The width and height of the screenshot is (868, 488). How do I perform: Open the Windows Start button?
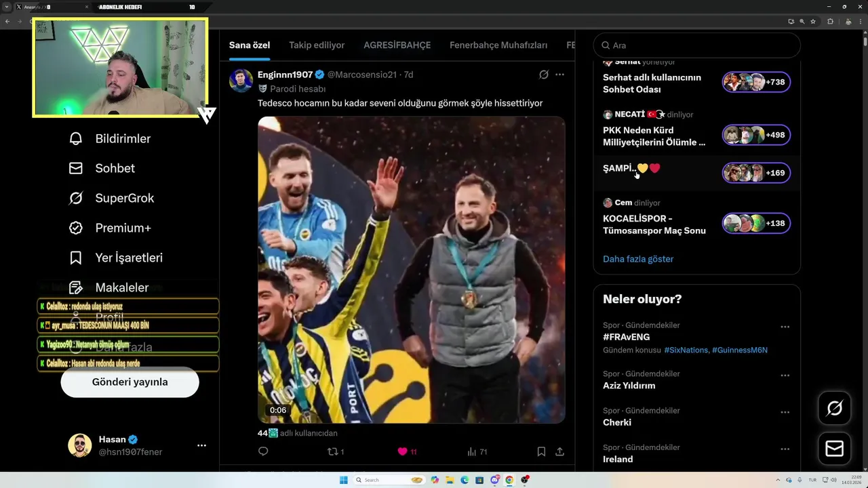point(344,480)
